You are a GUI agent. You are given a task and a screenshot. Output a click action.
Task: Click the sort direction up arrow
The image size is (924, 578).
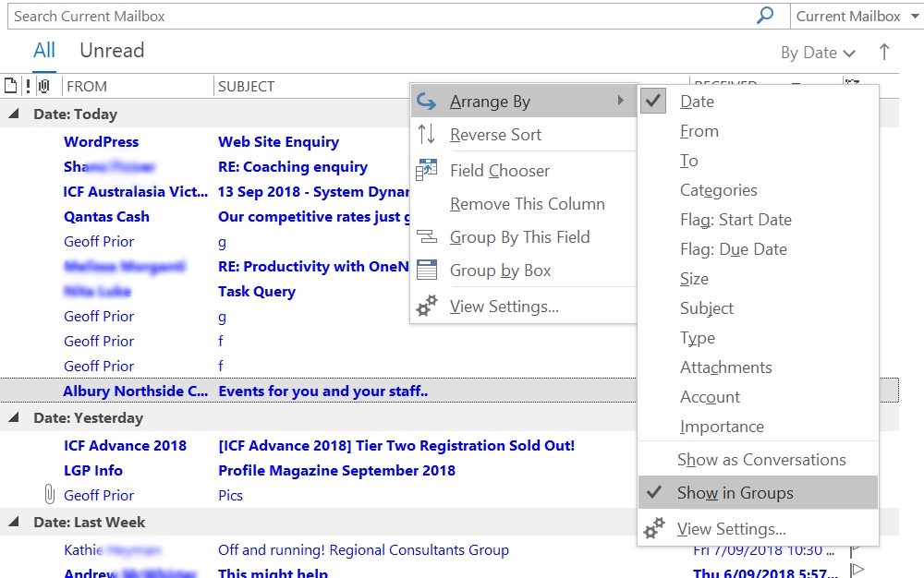884,52
